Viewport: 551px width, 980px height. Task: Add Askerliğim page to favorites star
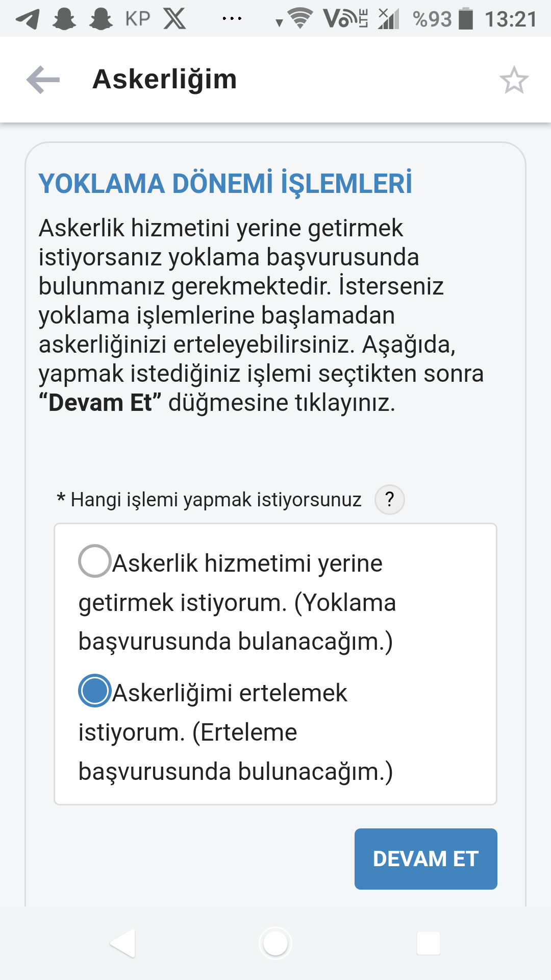(514, 80)
